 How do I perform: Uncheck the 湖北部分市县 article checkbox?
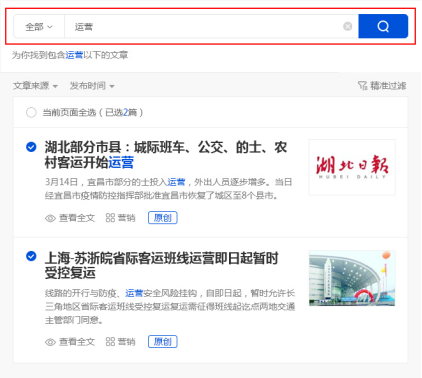31,147
